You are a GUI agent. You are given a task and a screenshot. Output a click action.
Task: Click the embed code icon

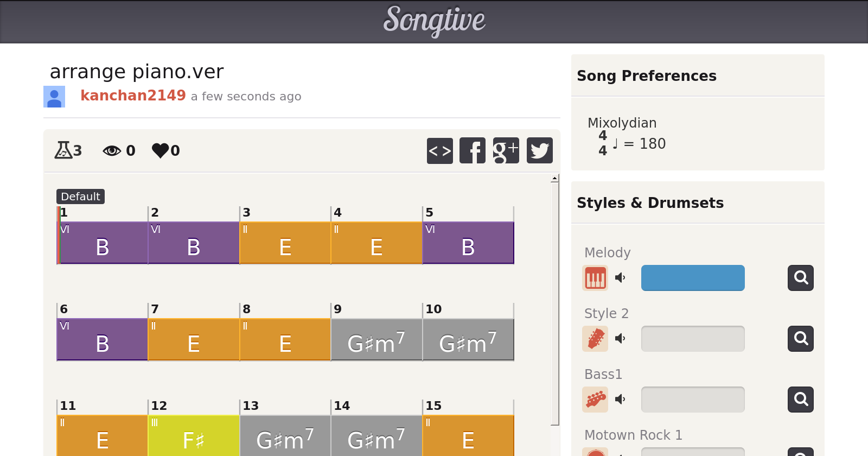439,150
